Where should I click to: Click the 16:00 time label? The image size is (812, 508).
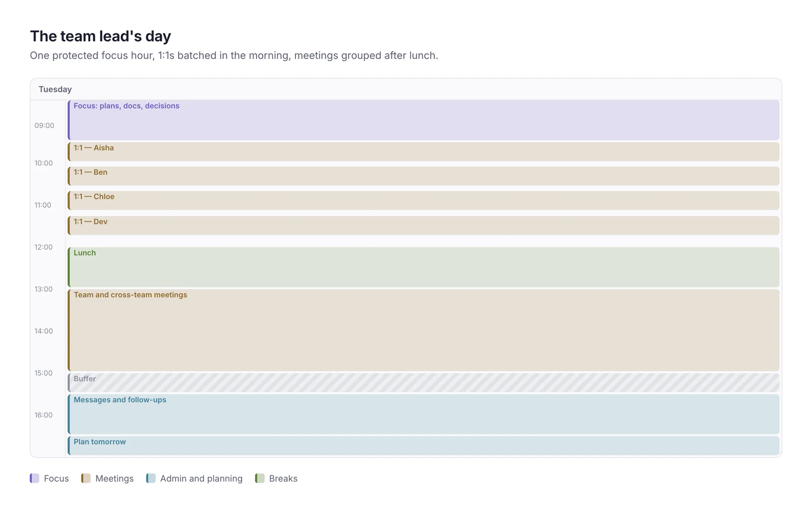pos(44,415)
